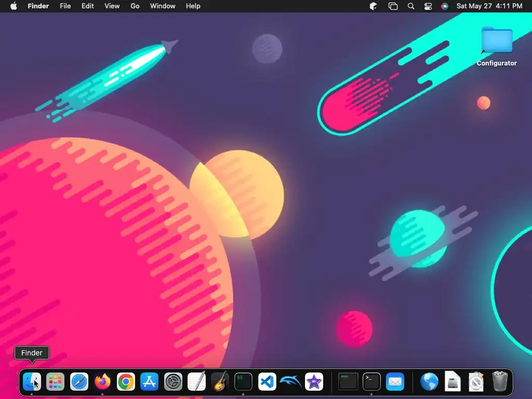This screenshot has height=399, width=532.
Task: Open the Apple menu
Action: tap(14, 6)
